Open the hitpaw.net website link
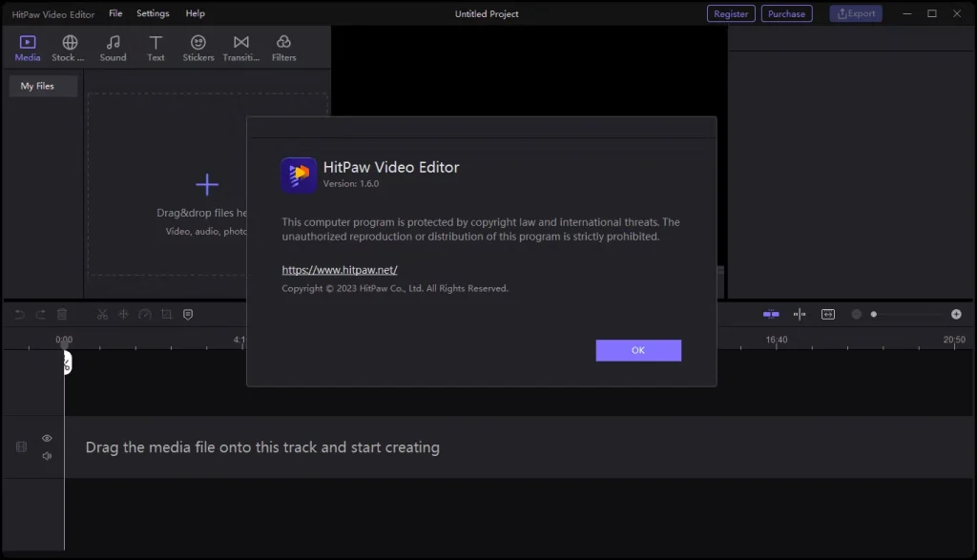Screen dimensions: 977x560 339,270
